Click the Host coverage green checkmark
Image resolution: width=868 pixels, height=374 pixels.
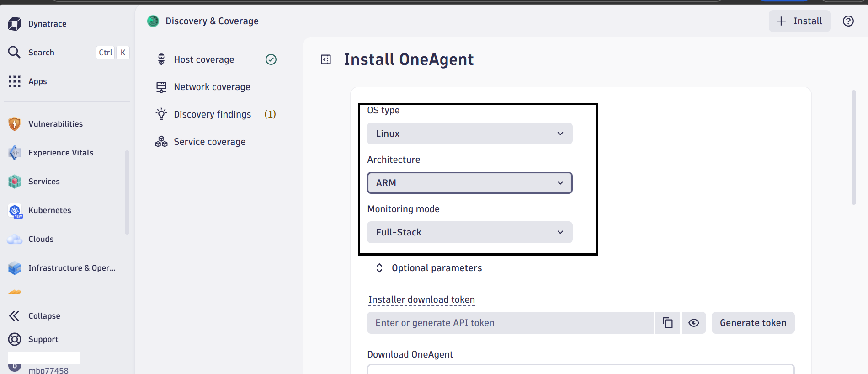pyautogui.click(x=271, y=59)
